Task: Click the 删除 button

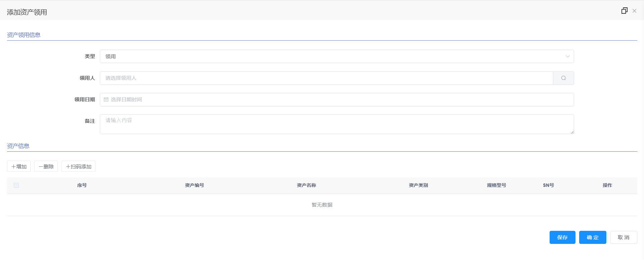Action: (x=46, y=166)
